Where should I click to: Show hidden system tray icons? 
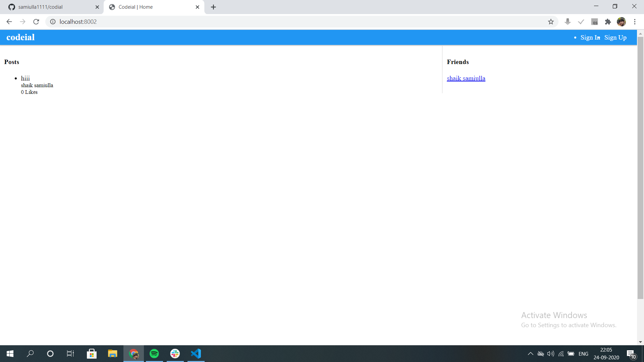point(530,354)
